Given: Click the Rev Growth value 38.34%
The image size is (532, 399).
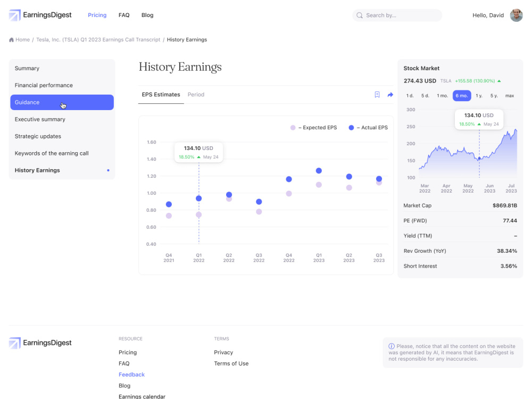Looking at the screenshot, I should (x=507, y=251).
